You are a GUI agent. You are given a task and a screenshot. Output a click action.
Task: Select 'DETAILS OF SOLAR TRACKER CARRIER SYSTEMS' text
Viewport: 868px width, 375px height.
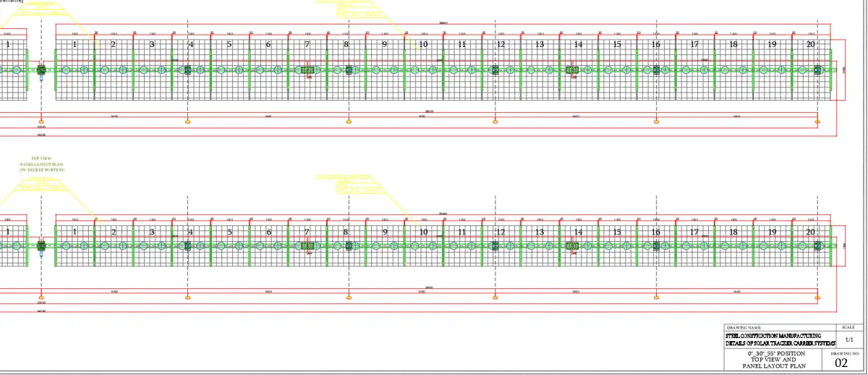point(780,343)
